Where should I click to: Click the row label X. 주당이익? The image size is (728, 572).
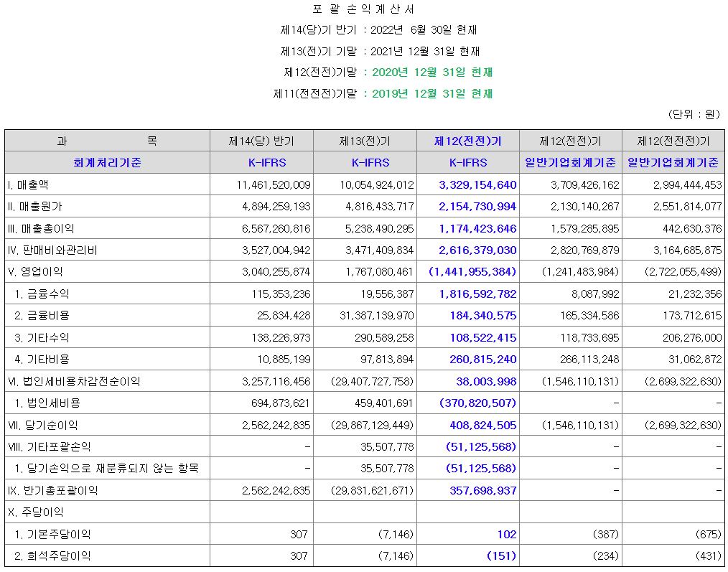point(36,512)
